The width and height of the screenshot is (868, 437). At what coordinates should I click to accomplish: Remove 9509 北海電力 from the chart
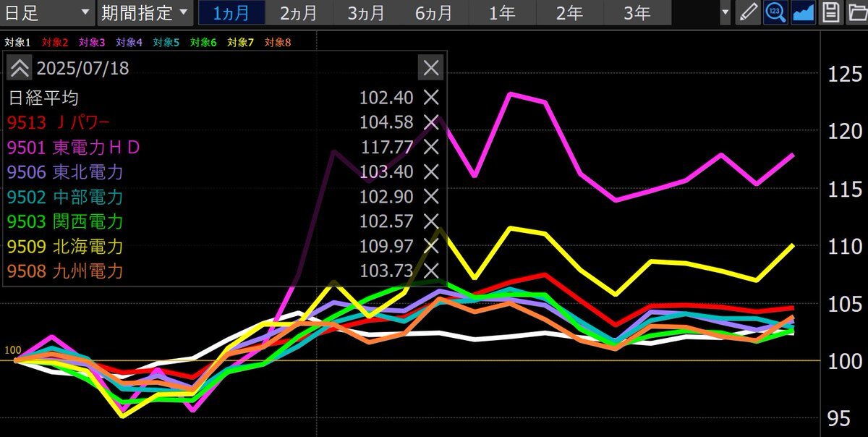click(430, 246)
